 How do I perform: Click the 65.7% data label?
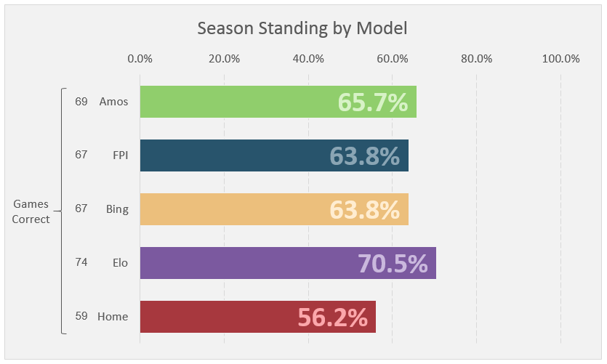(x=373, y=102)
